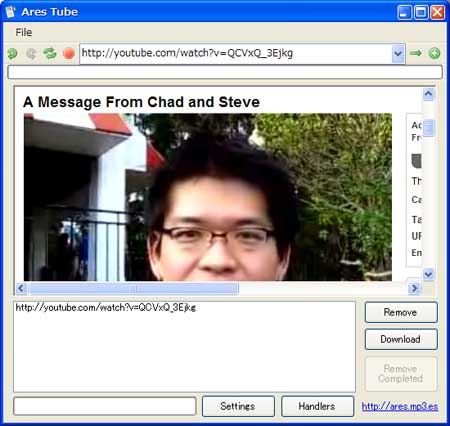Click the horizontal scrollbar right arrow
This screenshot has width=450, height=426.
point(414,288)
